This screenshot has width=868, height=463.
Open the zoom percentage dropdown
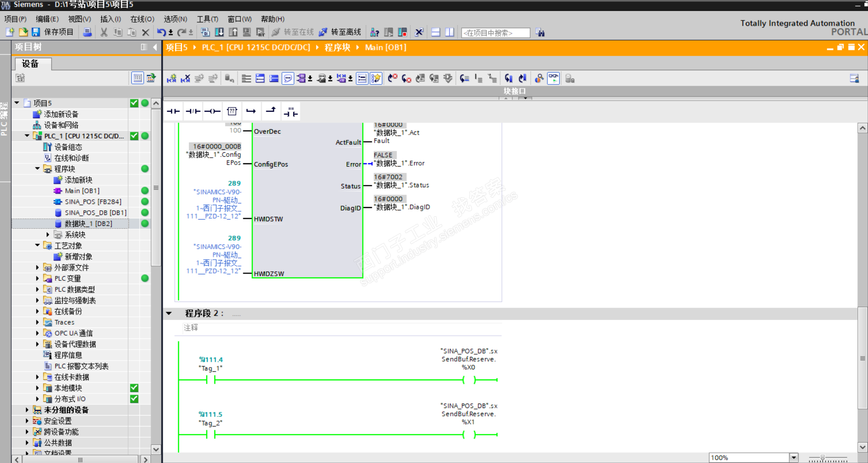click(793, 457)
